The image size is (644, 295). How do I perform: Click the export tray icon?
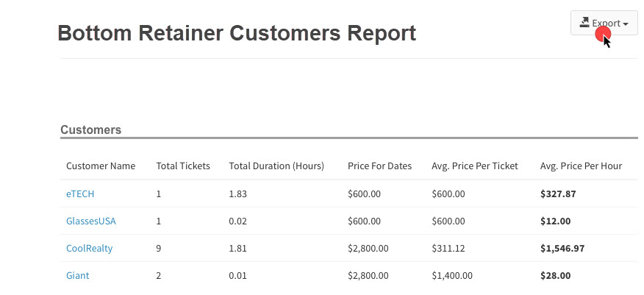click(584, 22)
